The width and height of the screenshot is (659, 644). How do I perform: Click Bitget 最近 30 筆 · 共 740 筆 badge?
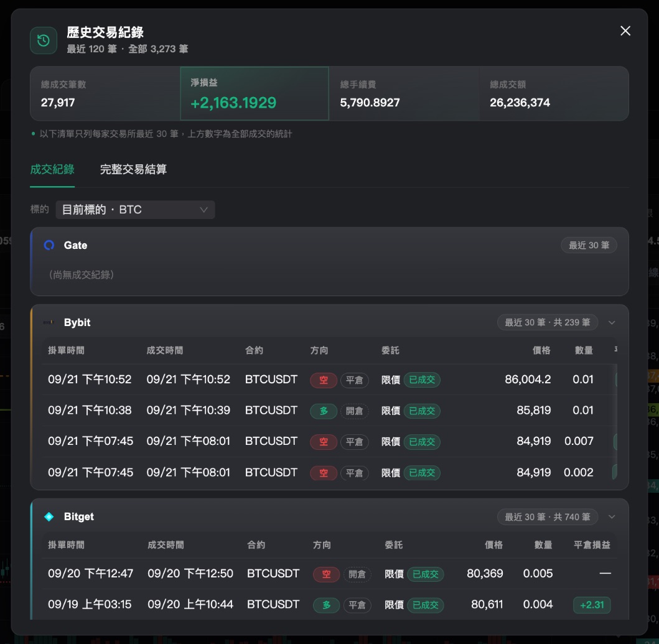[548, 516]
